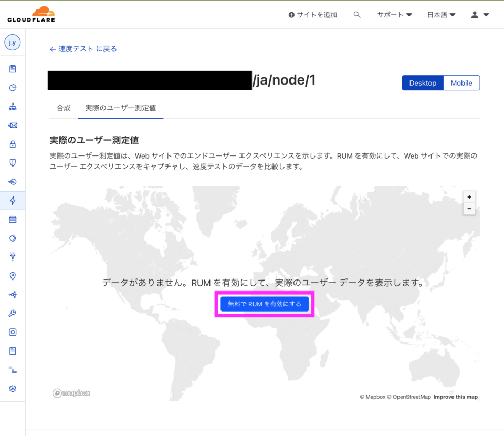Open the Email icon in the sidebar

click(x=13, y=125)
